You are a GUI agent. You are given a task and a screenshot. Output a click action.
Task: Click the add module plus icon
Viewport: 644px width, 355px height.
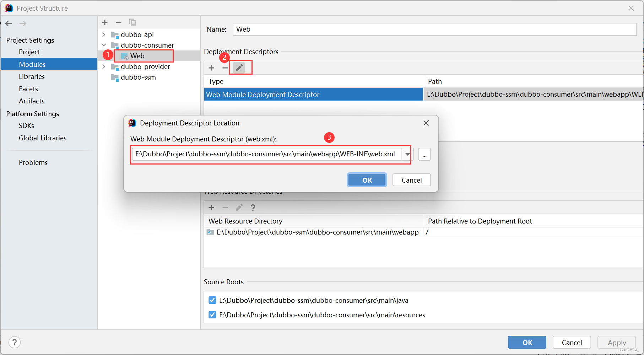[105, 22]
